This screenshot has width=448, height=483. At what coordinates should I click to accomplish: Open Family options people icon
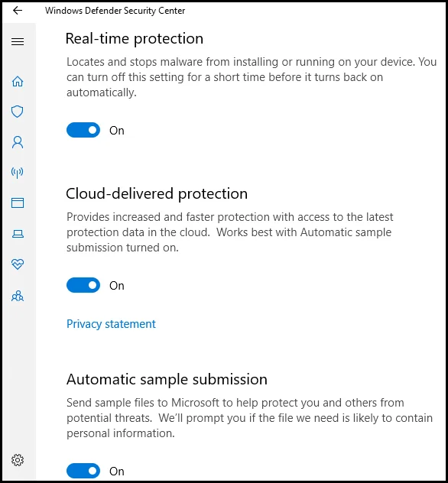pos(18,296)
